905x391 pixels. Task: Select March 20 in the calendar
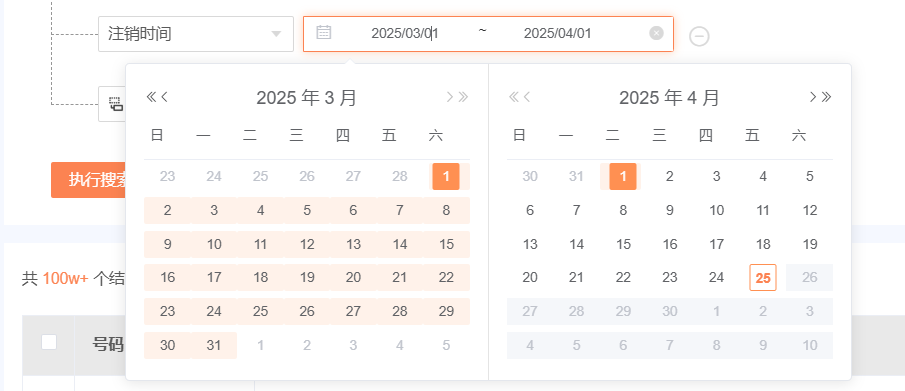(x=353, y=278)
